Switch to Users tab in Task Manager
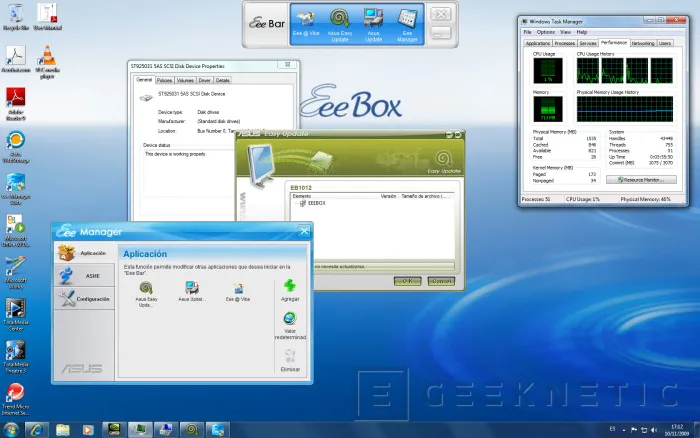Screen dimensions: 700x438 point(665,43)
